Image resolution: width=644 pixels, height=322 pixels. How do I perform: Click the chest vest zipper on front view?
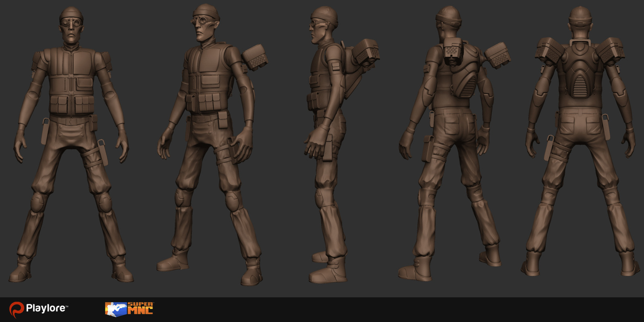[72, 80]
